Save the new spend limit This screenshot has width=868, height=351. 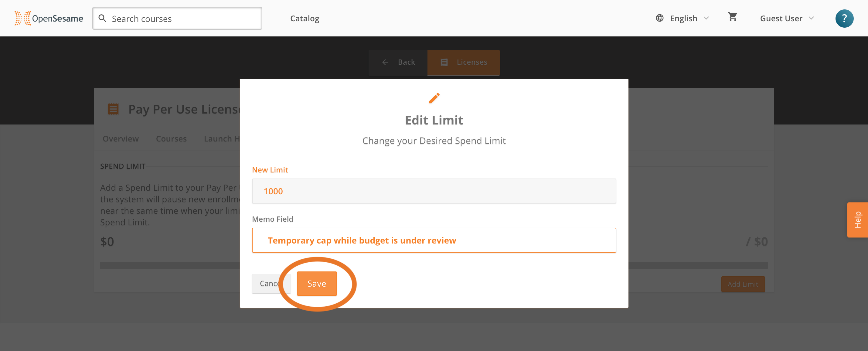click(x=316, y=284)
